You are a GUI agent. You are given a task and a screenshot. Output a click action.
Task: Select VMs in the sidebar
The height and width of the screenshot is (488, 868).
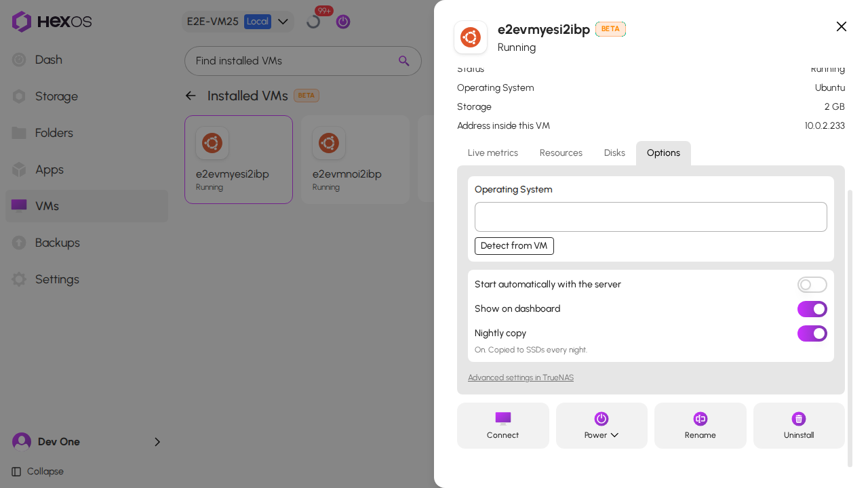pos(87,206)
